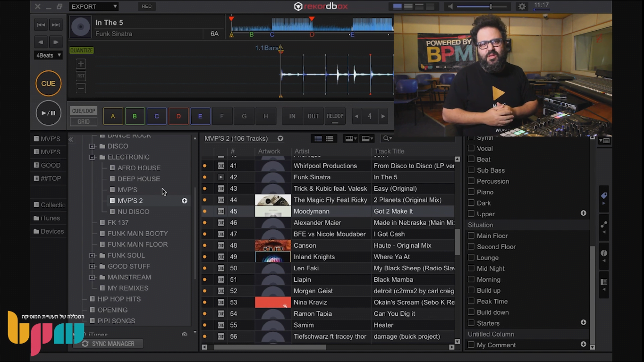Open the EXPORT mode dropdown
Screen dimensions: 644x362
click(93, 6)
